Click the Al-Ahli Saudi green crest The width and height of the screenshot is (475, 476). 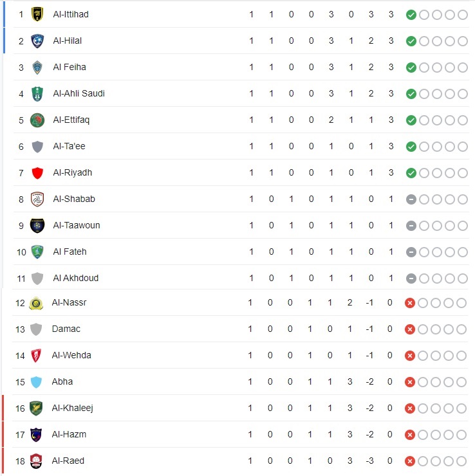[37, 93]
